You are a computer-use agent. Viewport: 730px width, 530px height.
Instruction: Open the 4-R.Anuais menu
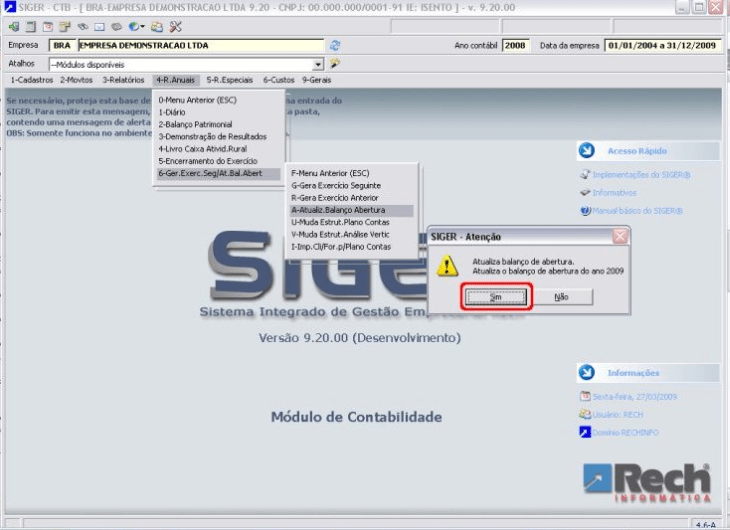(176, 80)
